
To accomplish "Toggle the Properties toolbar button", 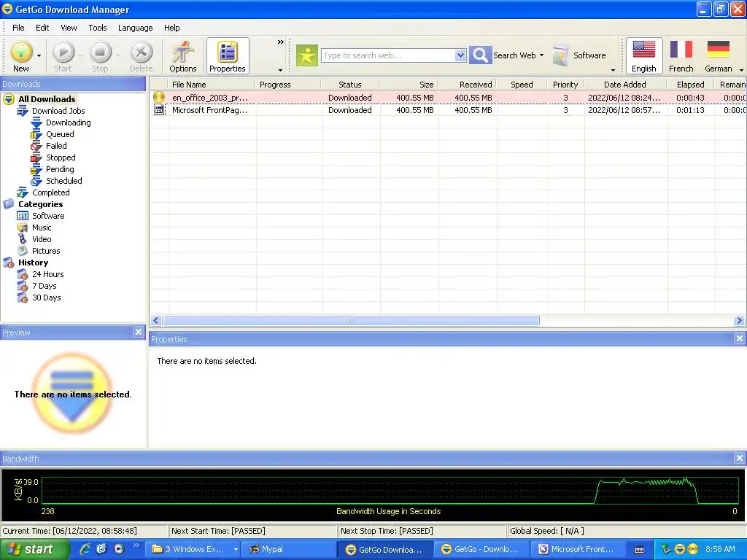I will coord(228,56).
